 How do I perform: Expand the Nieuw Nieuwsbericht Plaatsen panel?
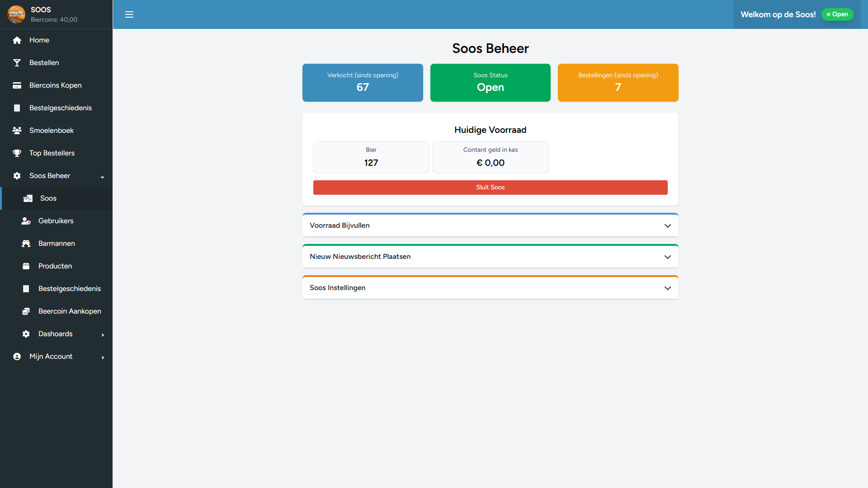(667, 257)
